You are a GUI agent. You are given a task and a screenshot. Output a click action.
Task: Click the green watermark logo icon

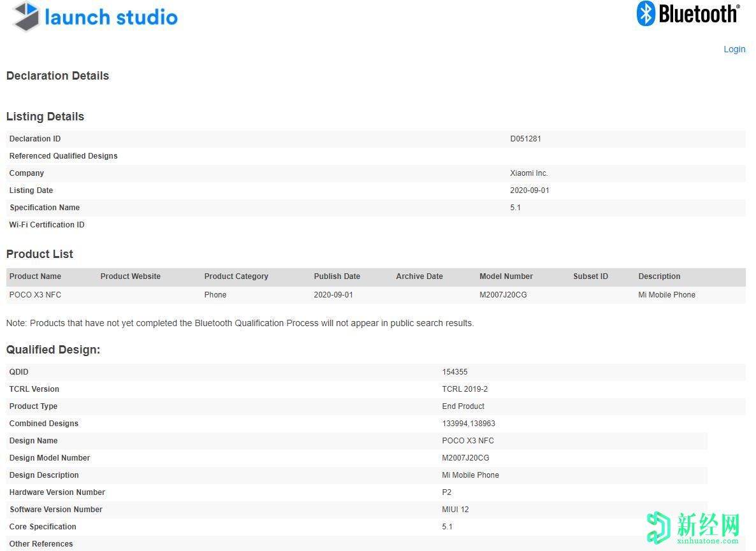point(659,527)
